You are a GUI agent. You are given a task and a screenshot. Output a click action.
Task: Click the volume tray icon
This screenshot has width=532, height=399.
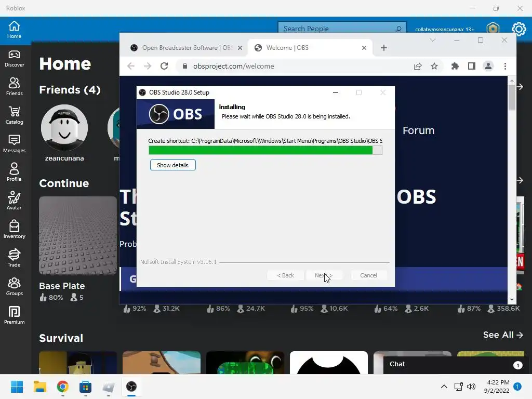click(x=471, y=387)
